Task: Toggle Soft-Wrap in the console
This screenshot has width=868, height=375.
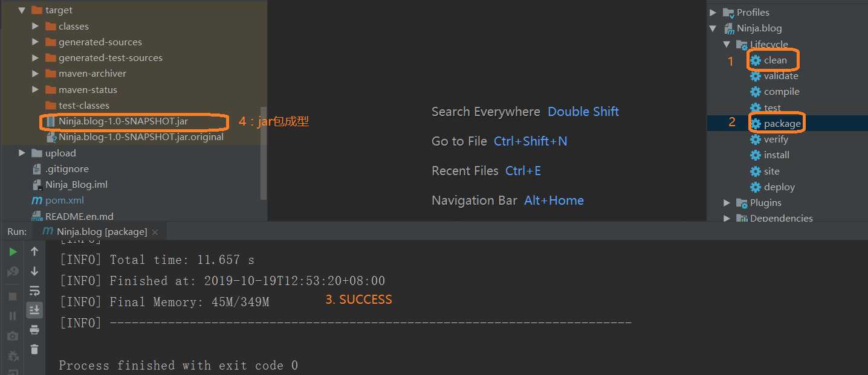Action: pyautogui.click(x=34, y=290)
